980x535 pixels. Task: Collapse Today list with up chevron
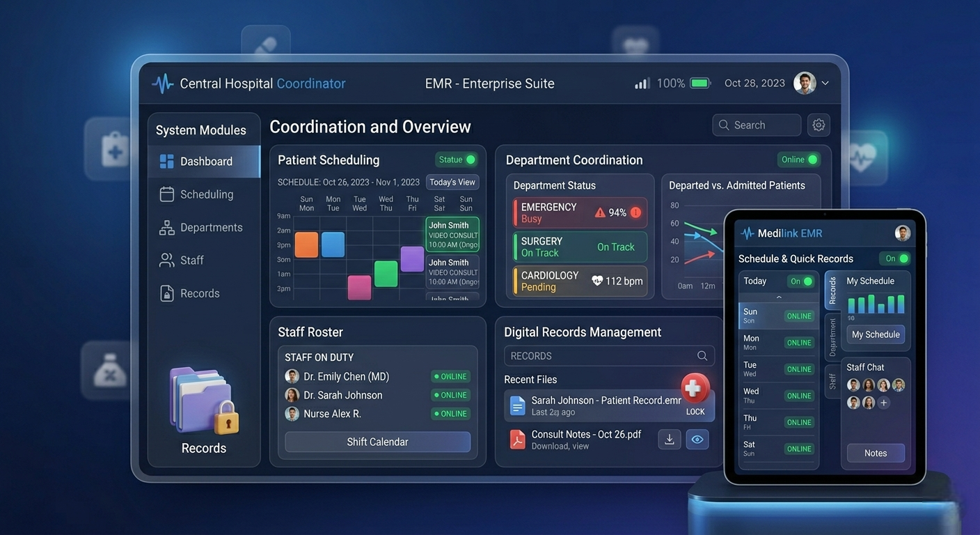[779, 297]
